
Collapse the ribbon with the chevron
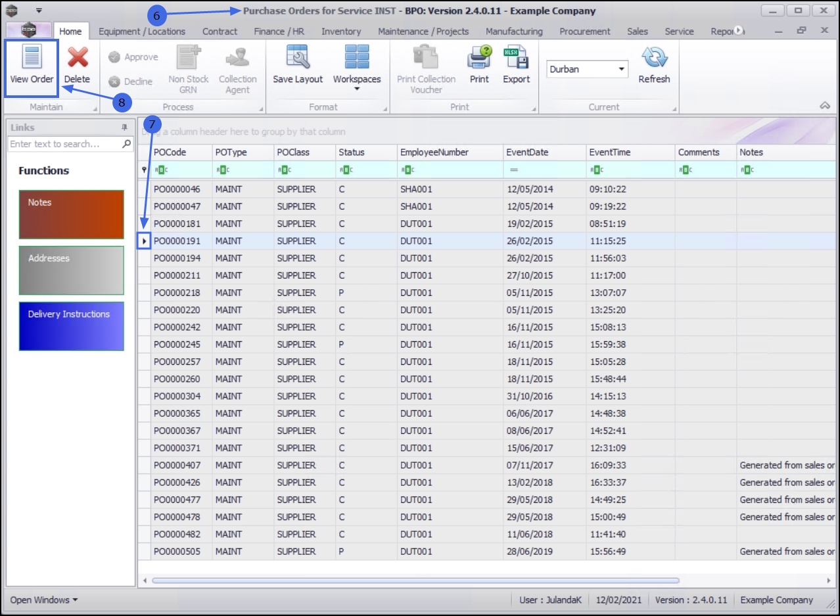(x=825, y=106)
